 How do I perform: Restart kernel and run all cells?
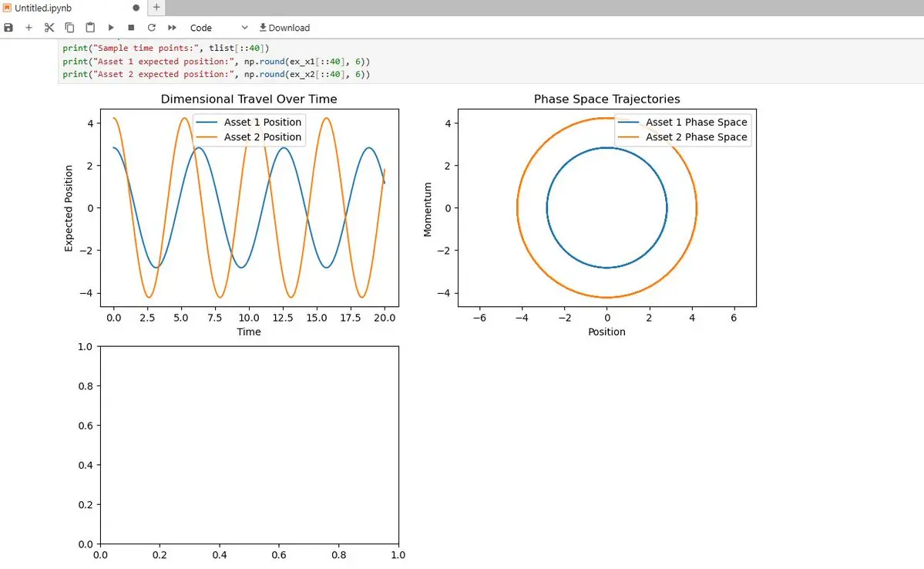[173, 28]
